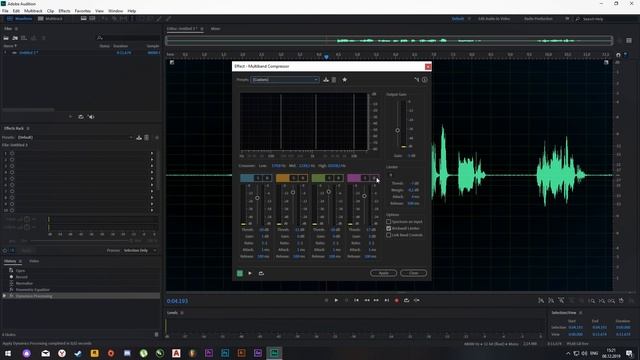Open the compressor Presets dropdown
Viewport: 640px width, 360px height.
(285, 80)
